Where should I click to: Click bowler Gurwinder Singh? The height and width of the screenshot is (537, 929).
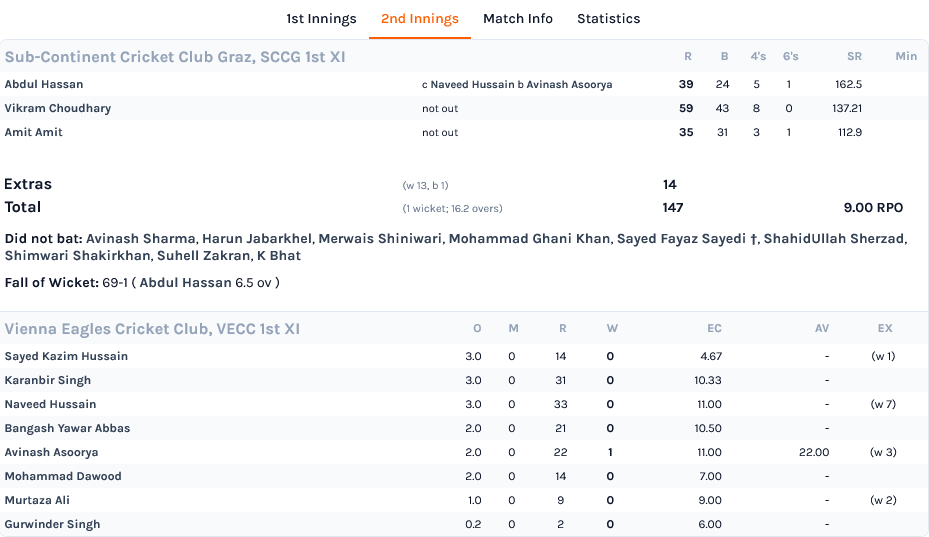pyautogui.click(x=52, y=525)
